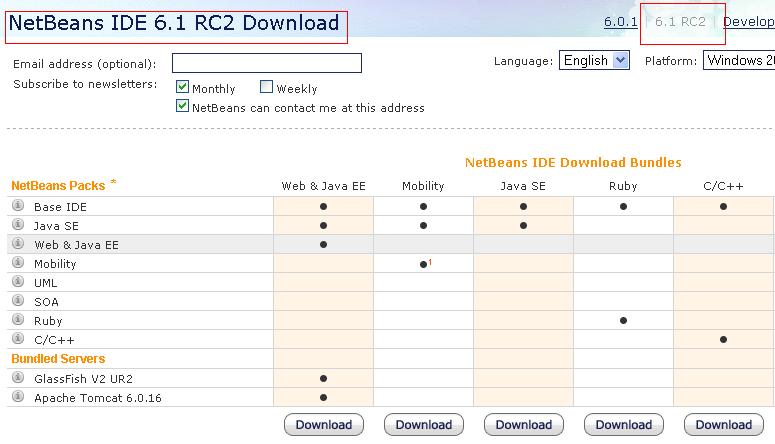This screenshot has width=775, height=444.
Task: Download the C/C++ bundle
Action: [x=724, y=425]
